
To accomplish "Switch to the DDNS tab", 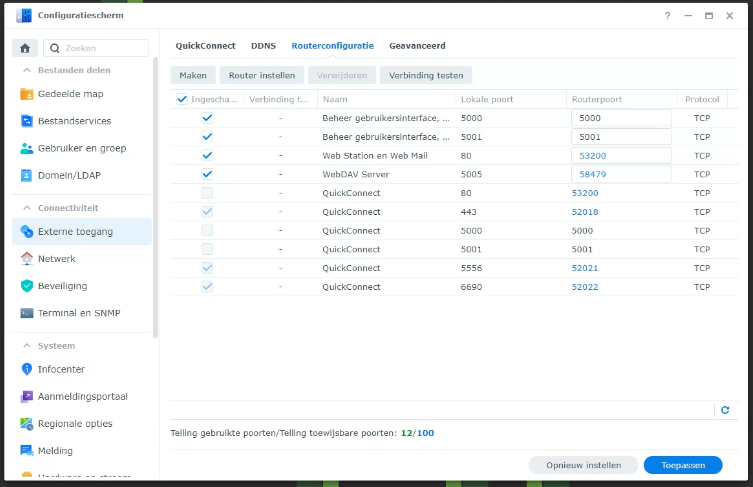I will coord(263,46).
